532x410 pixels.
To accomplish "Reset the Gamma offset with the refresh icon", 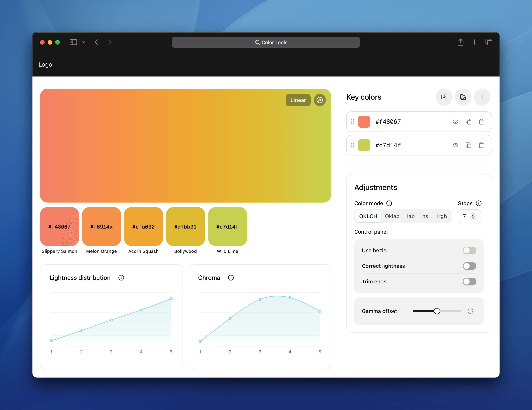I will coord(470,311).
